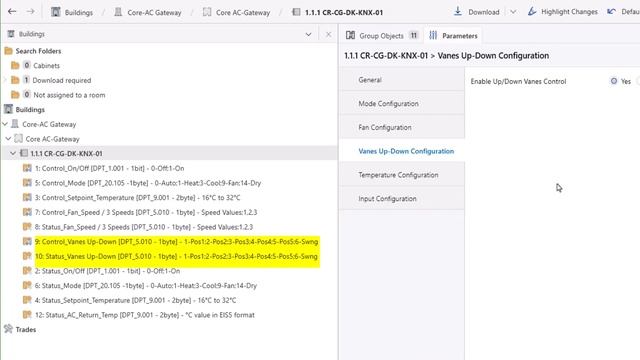Select 4: Status_Setpoint_Temperature row text

136,300
